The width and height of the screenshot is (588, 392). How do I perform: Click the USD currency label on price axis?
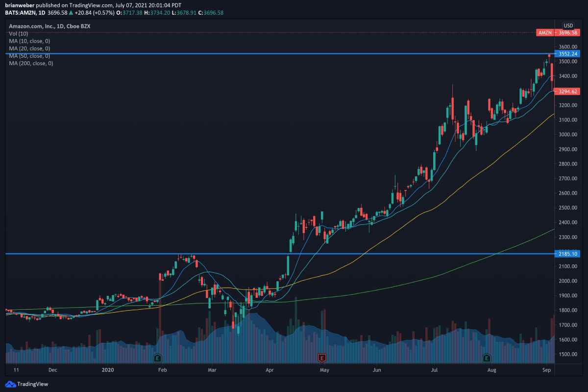(568, 25)
